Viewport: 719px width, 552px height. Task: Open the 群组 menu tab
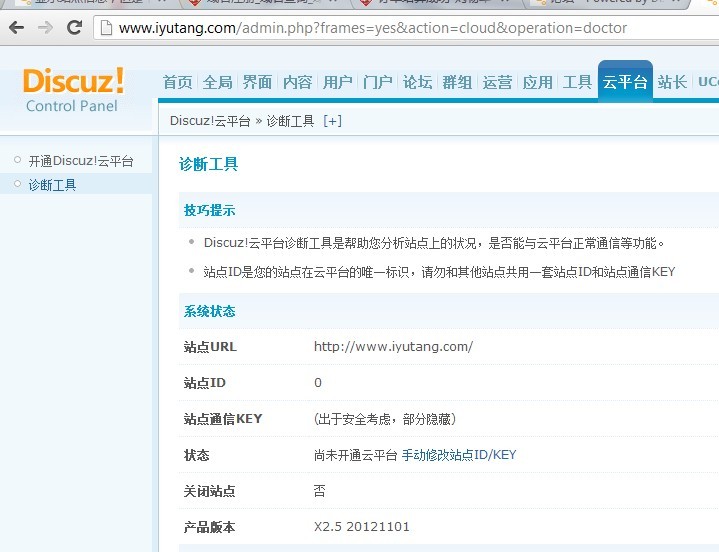tap(457, 83)
